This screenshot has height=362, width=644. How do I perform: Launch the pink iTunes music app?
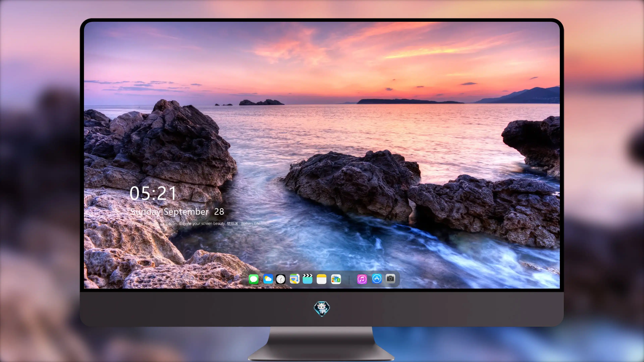tap(362, 279)
